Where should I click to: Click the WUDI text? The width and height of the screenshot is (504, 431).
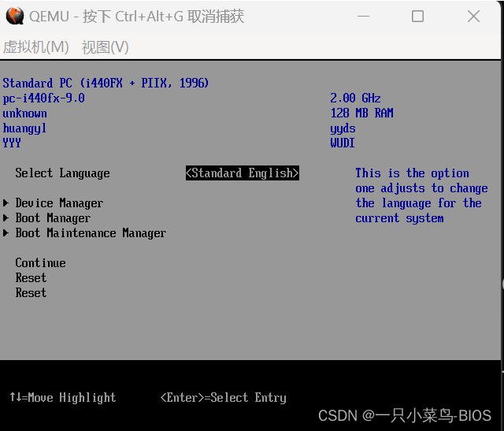[343, 143]
